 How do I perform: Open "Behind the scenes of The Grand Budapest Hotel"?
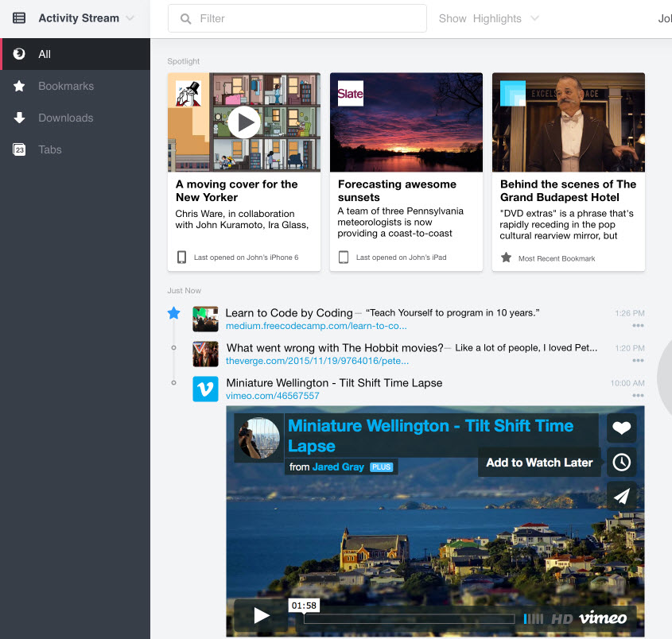[569, 191]
